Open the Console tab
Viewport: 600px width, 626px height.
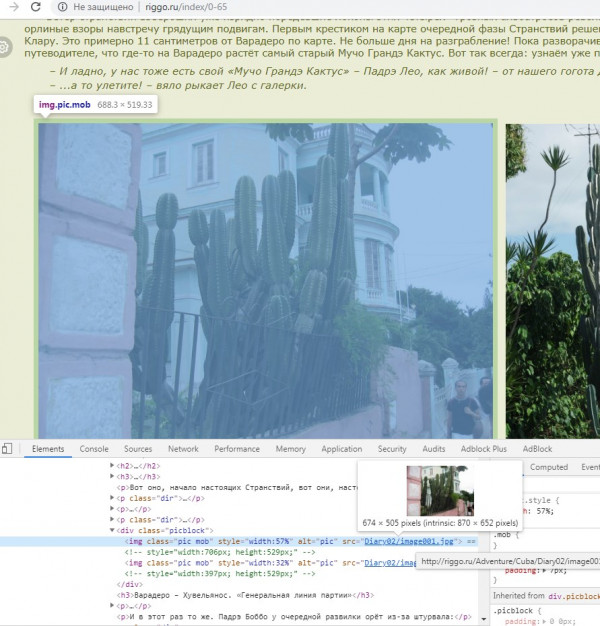coord(94,449)
